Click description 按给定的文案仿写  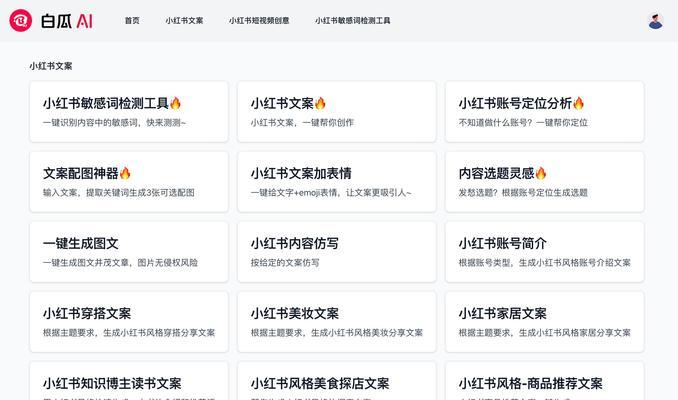(x=285, y=263)
